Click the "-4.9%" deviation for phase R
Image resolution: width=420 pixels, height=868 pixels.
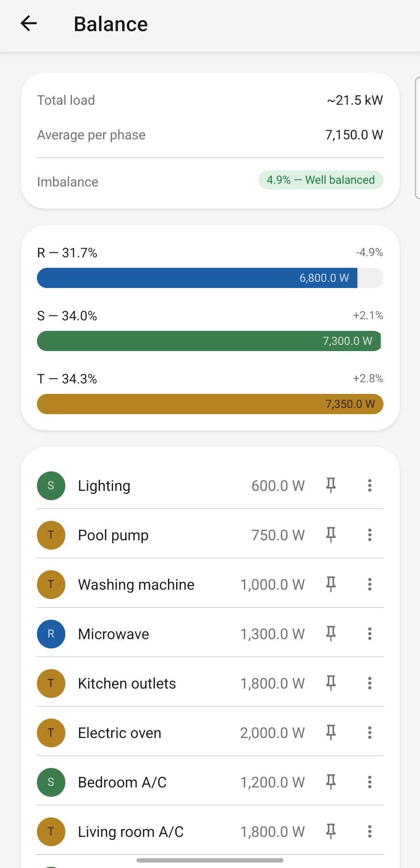[x=369, y=252]
